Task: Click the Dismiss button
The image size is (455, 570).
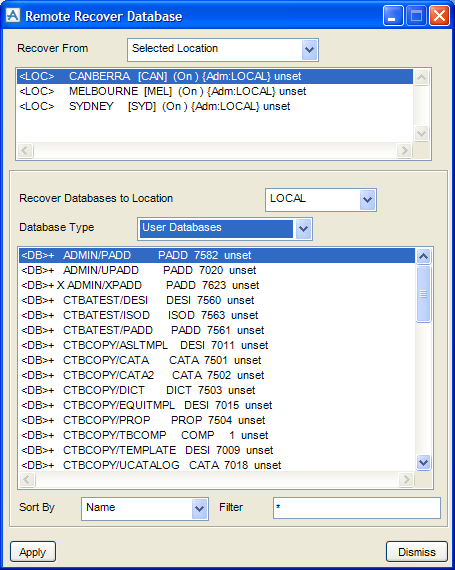Action: pos(416,552)
